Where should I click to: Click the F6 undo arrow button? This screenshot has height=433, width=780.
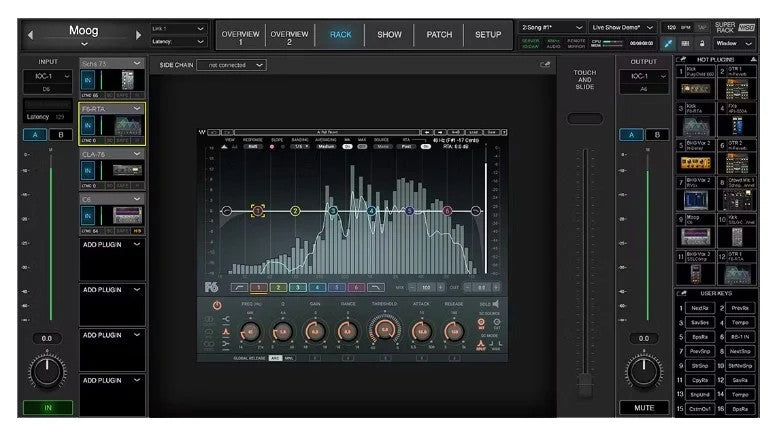click(214, 132)
